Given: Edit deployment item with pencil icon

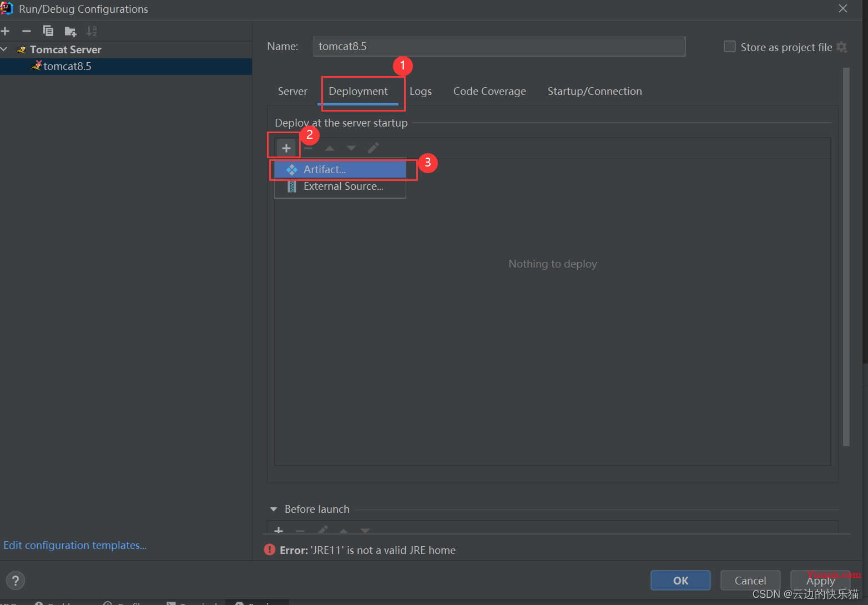Looking at the screenshot, I should (x=373, y=148).
